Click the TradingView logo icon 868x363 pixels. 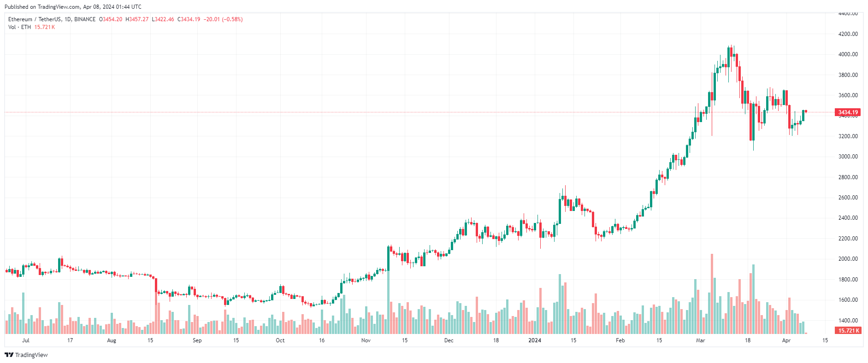click(9, 355)
